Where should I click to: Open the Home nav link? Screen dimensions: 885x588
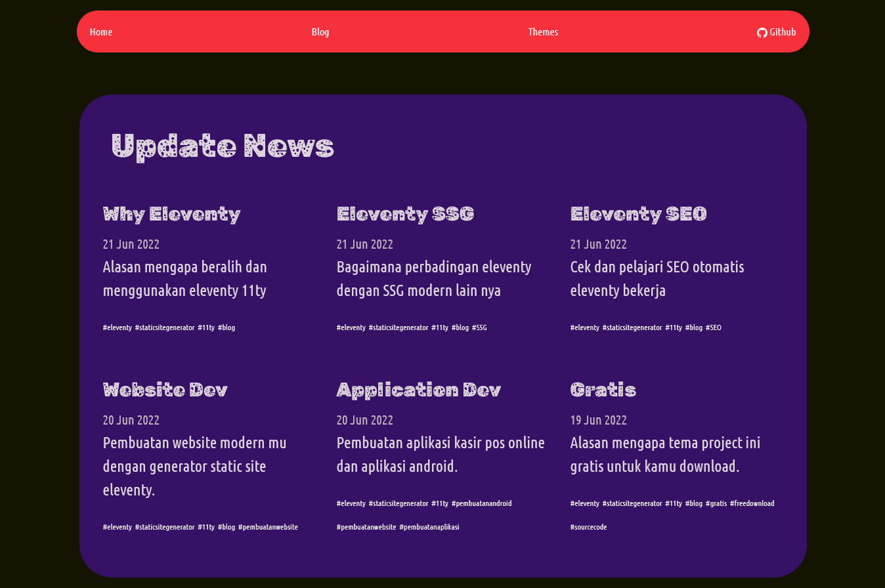pos(101,32)
